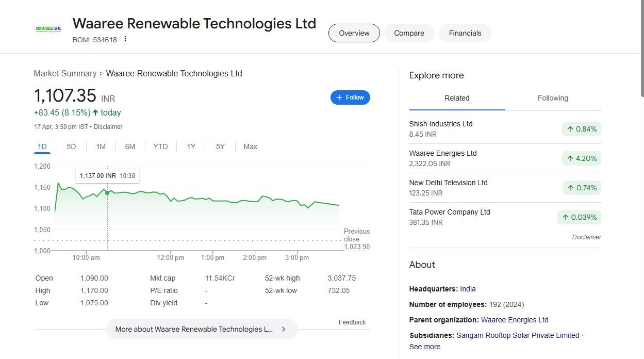This screenshot has width=644, height=359.
Task: Open the Overview tab
Action: tap(354, 33)
